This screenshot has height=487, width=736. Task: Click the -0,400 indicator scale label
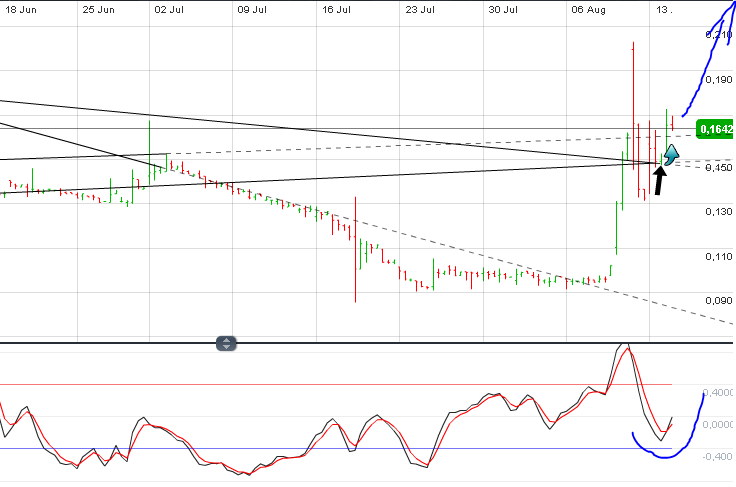pyautogui.click(x=718, y=457)
